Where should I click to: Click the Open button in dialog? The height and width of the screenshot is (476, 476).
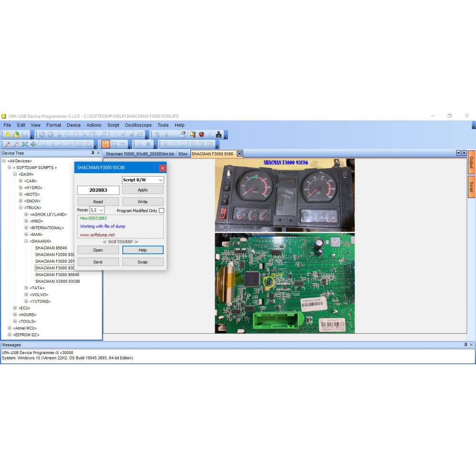click(98, 250)
